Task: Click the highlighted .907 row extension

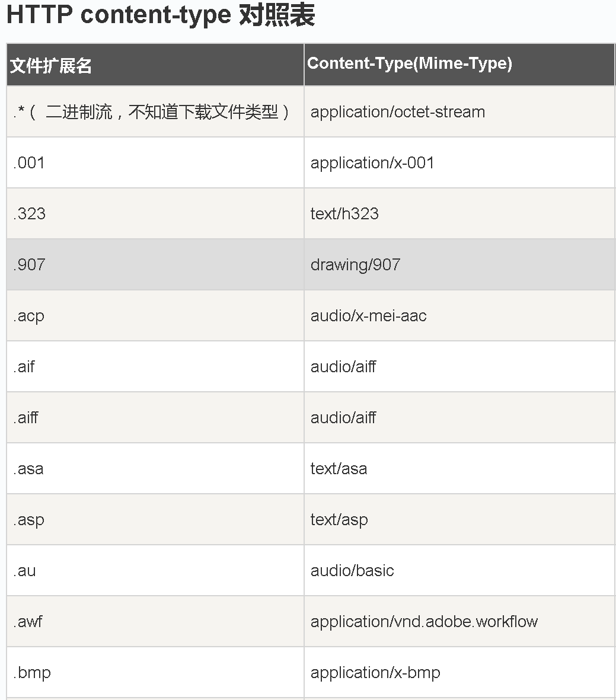Action: click(x=155, y=264)
